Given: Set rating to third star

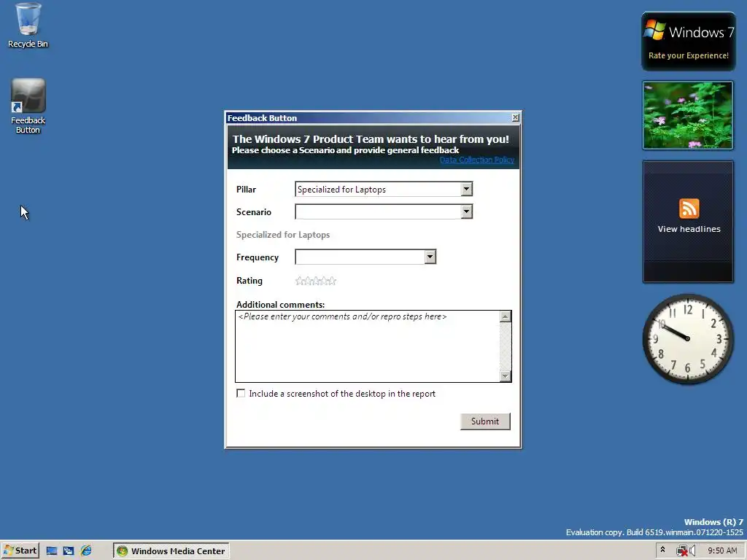Looking at the screenshot, I should click(315, 281).
